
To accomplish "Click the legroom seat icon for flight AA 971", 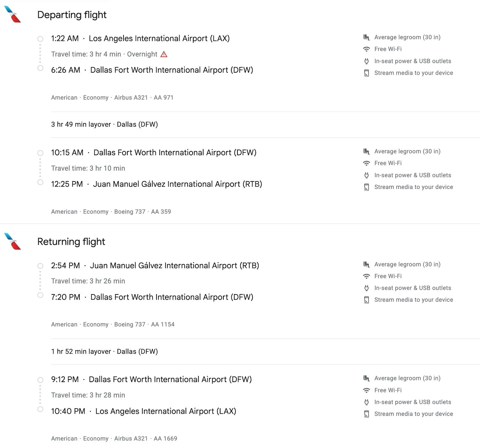I will (366, 37).
